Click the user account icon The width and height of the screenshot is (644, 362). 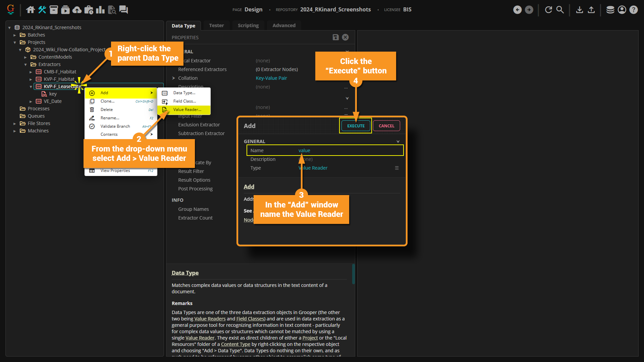pyautogui.click(x=622, y=10)
